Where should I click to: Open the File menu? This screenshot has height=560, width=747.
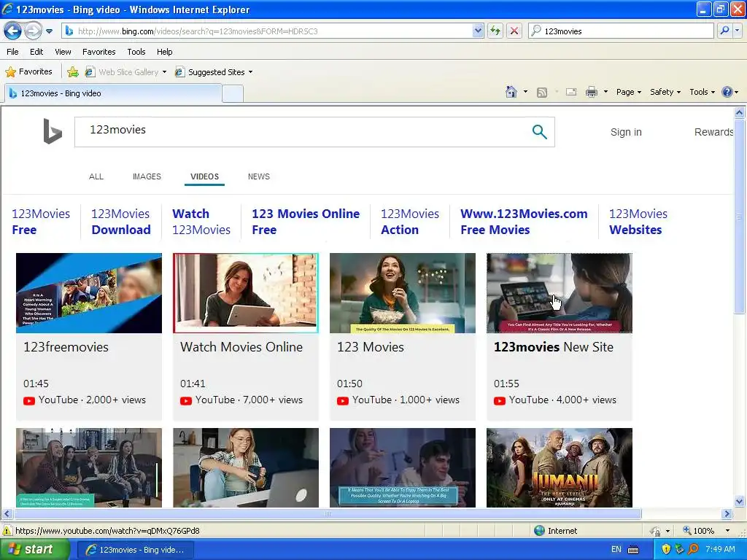tap(13, 52)
